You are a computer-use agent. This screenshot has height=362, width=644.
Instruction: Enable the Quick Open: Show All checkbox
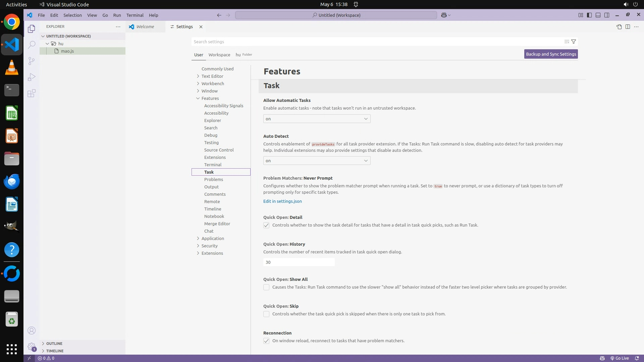click(x=266, y=287)
